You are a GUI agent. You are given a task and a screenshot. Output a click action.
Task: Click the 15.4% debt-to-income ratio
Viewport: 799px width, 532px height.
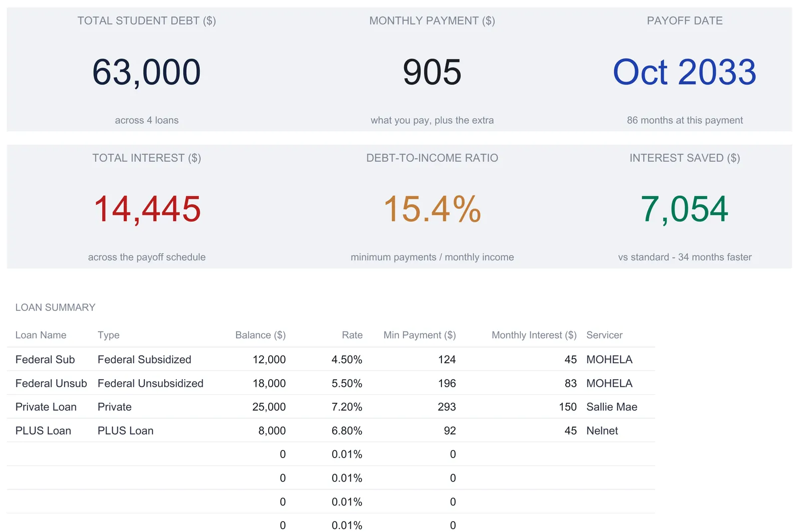(432, 209)
